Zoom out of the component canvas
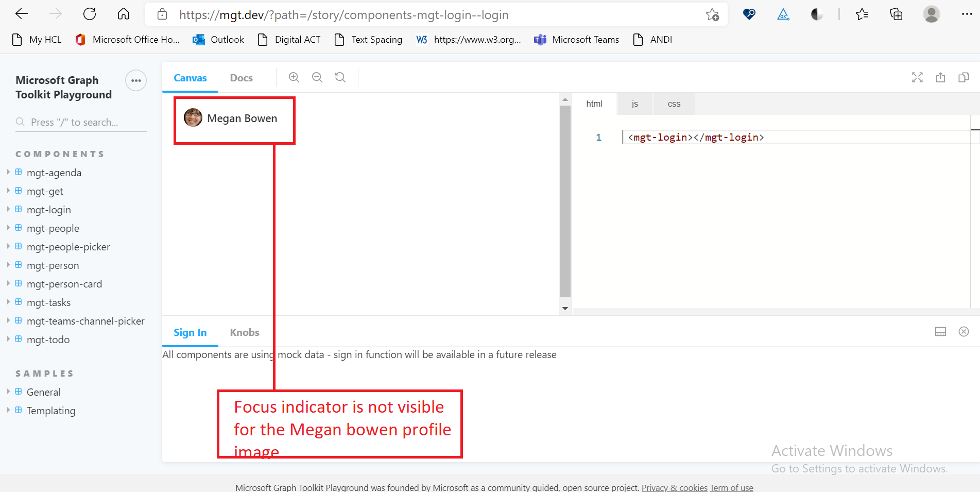980x492 pixels. (317, 77)
